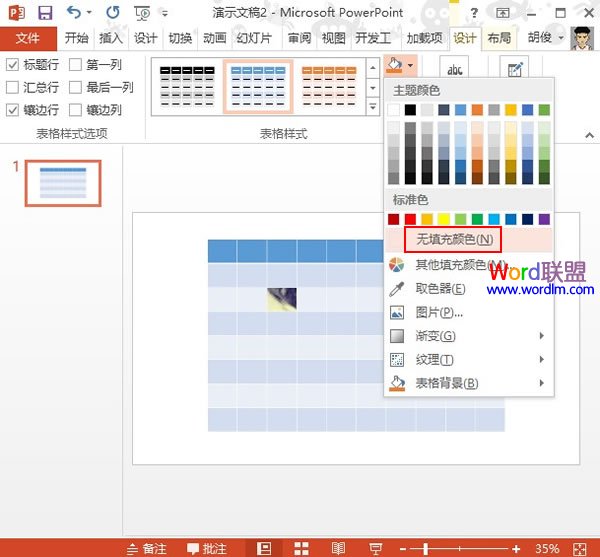The image size is (600, 557).
Task: Select slide 1 thumbnail
Action: [x=63, y=183]
